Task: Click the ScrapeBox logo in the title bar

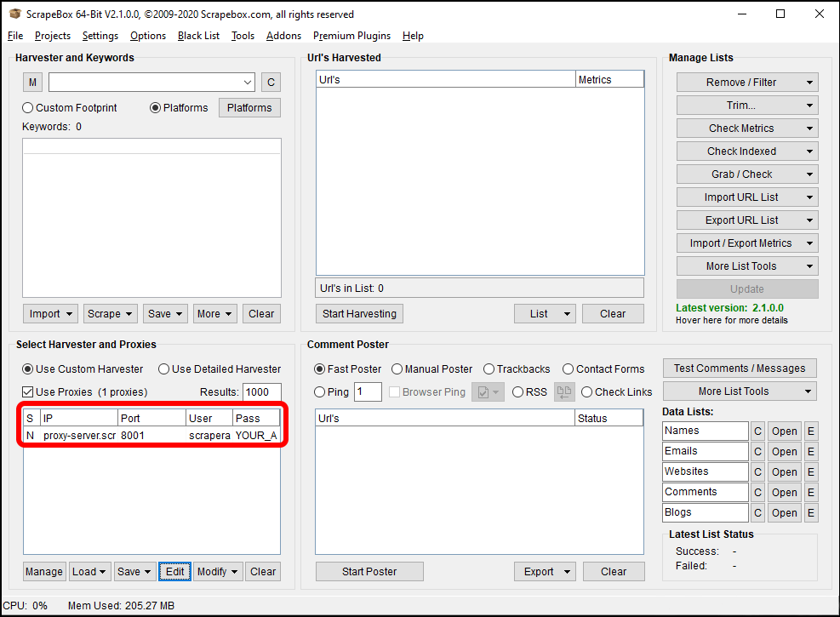Action: click(x=14, y=14)
